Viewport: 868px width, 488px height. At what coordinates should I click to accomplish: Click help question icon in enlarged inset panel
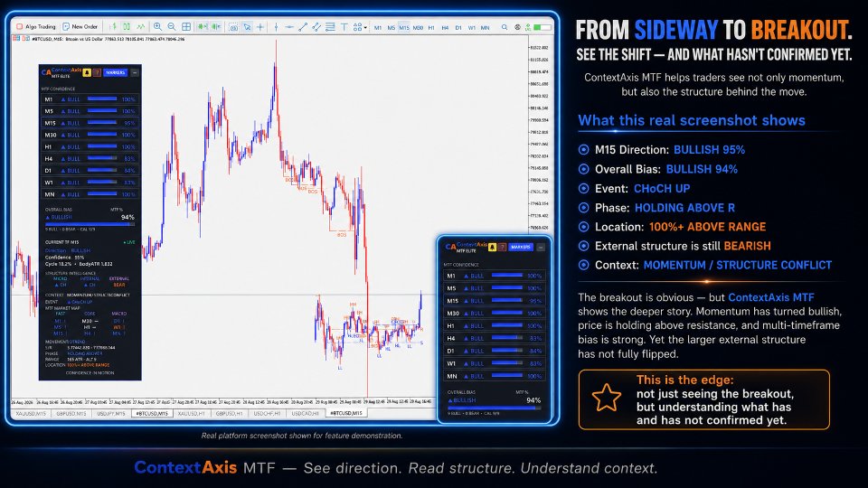[x=502, y=247]
